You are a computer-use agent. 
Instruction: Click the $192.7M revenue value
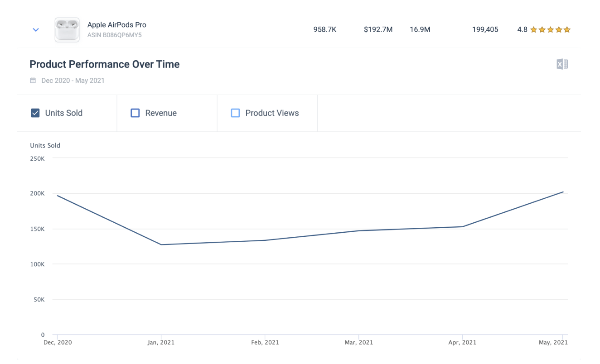pos(378,30)
